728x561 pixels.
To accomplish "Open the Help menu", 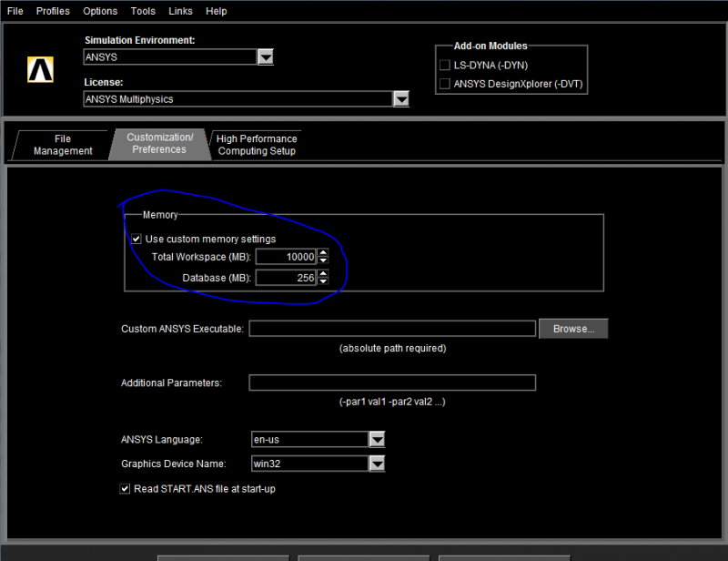I will point(217,11).
